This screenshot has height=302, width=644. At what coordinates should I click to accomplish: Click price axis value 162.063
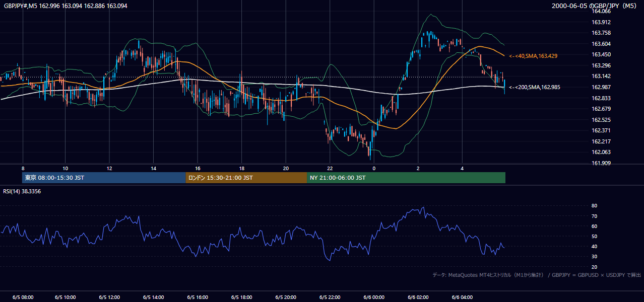(601, 152)
